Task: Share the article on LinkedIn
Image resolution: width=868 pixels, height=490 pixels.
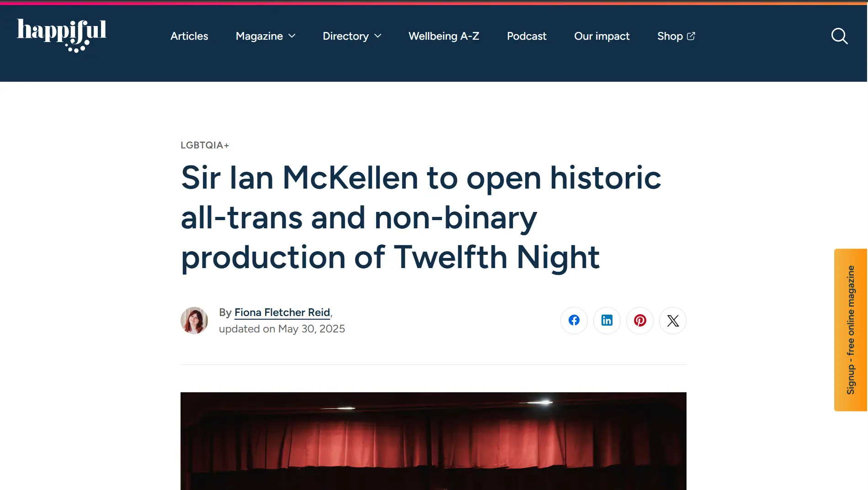Action: pos(607,321)
